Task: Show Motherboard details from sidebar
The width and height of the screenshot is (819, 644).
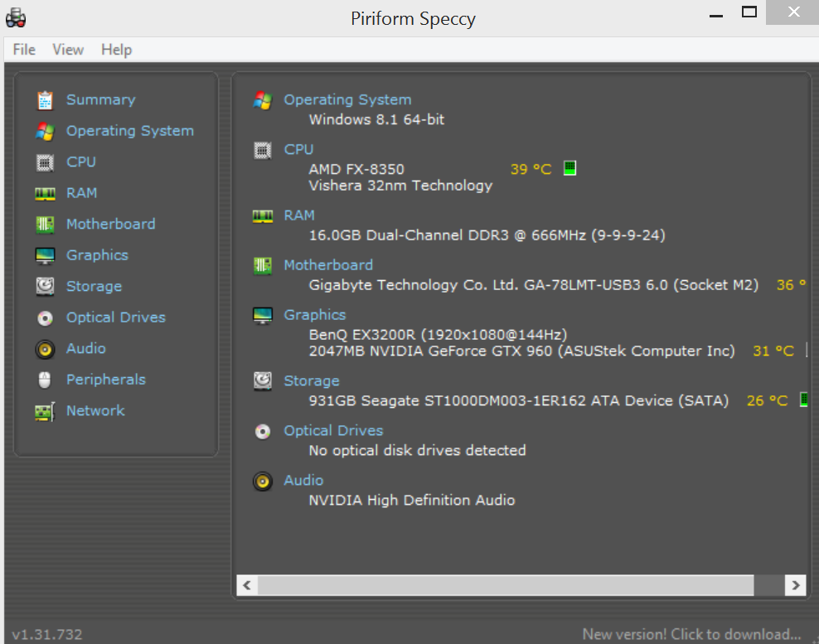Action: [111, 224]
